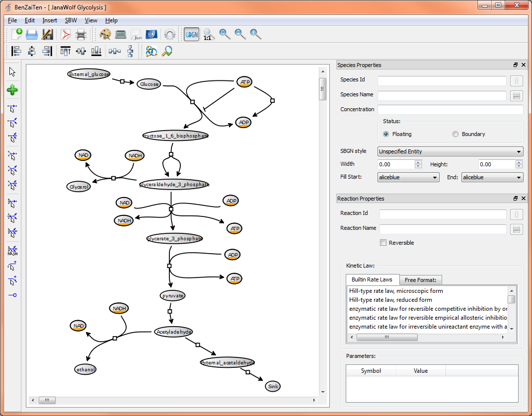Open the SBW menu

[71, 20]
